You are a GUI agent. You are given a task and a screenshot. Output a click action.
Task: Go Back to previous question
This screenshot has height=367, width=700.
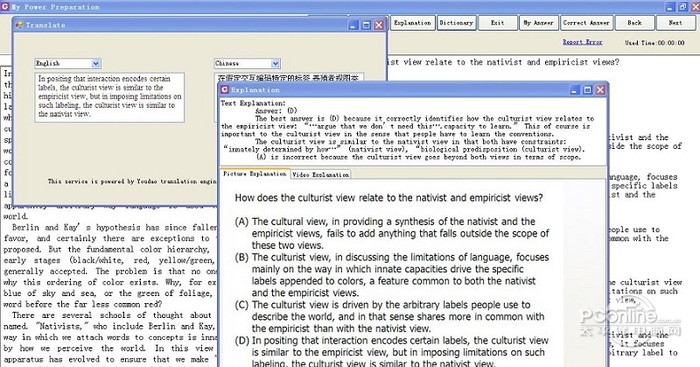(x=634, y=23)
